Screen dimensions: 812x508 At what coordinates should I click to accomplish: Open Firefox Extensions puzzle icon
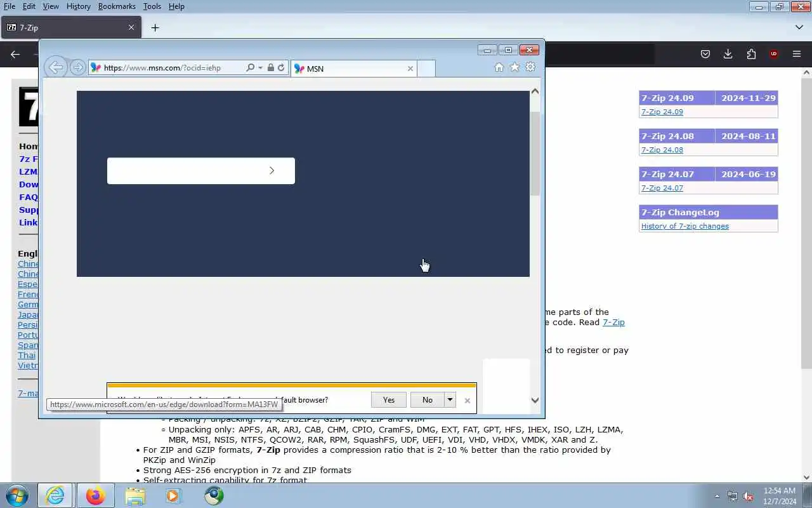pos(751,55)
